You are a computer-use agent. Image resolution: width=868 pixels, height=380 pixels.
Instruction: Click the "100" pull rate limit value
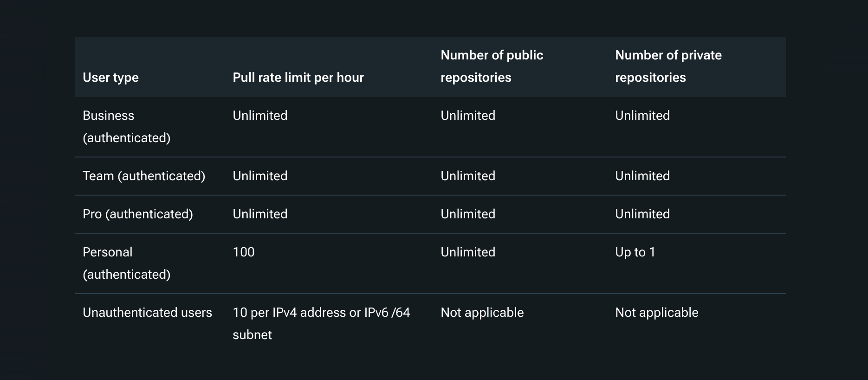point(244,252)
